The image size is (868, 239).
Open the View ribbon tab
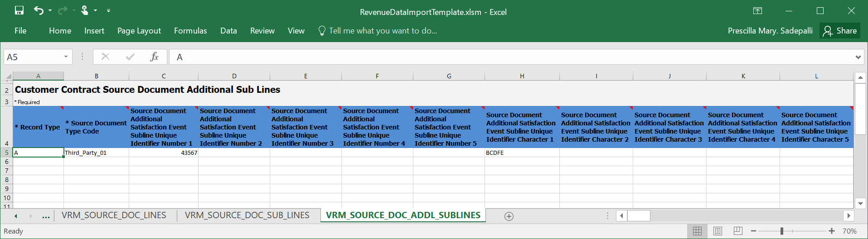[x=296, y=31]
